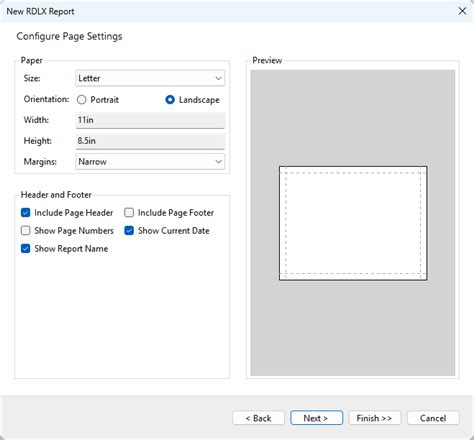474x440 pixels.
Task: Select Landscape orientation
Action: click(x=170, y=100)
